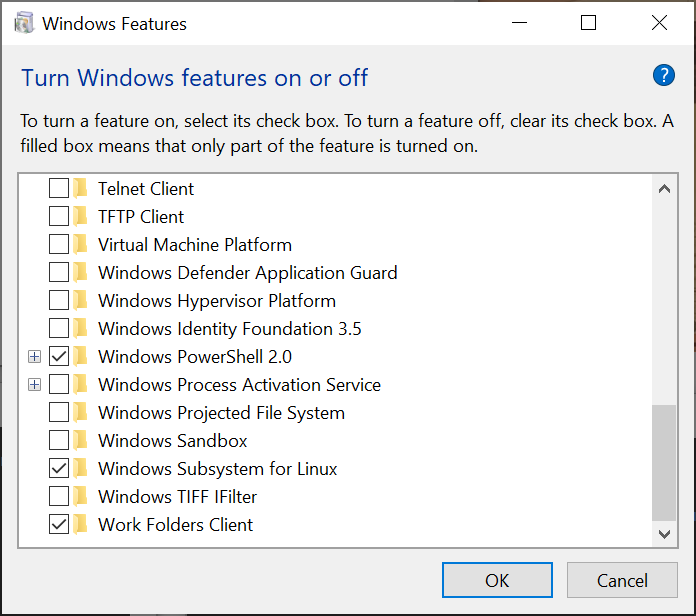Click the scrollbar up arrow

coord(664,188)
